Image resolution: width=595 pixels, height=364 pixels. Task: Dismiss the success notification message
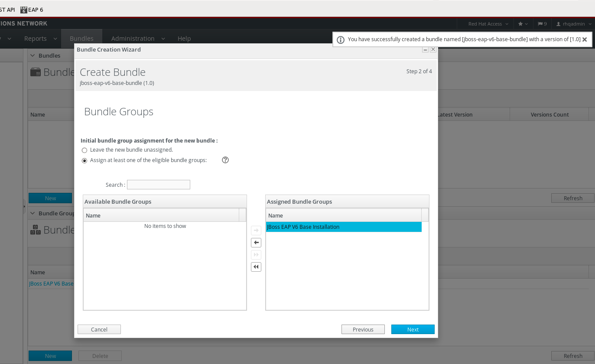pyautogui.click(x=585, y=39)
